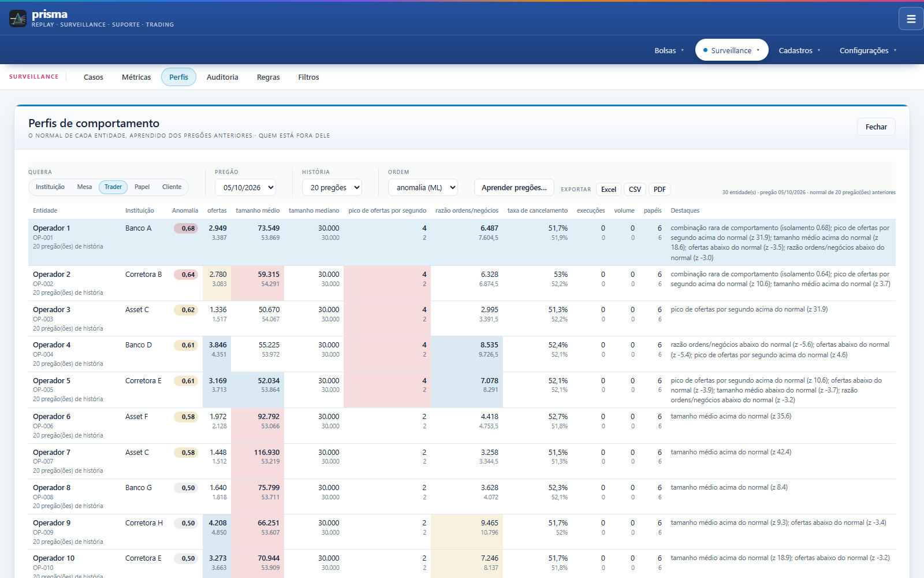Switch breakdown to Cliente
Image resolution: width=924 pixels, height=578 pixels.
172,187
